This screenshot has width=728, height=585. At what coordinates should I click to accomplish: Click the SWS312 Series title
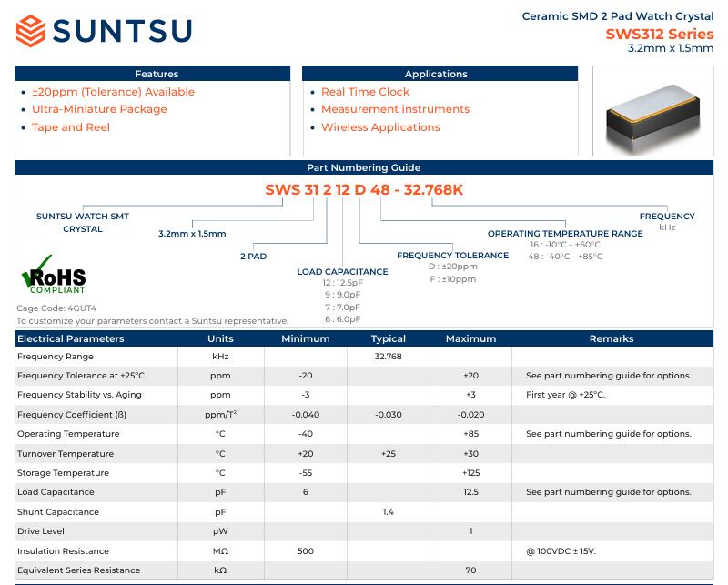pos(659,34)
